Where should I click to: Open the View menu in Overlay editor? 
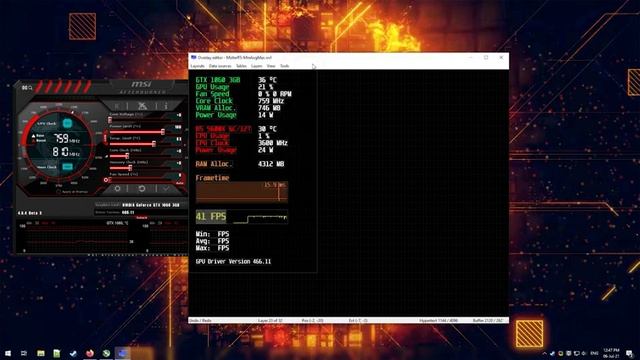(x=271, y=66)
